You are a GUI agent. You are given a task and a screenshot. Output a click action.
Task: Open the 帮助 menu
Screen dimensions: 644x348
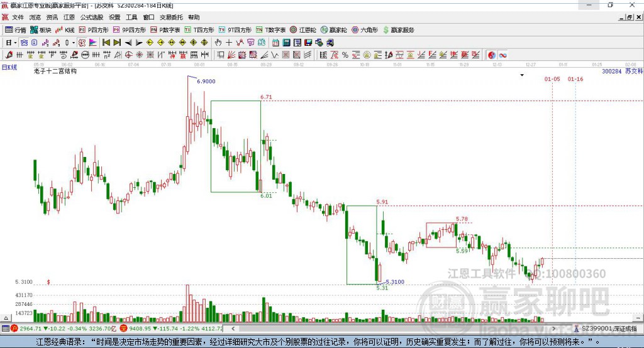click(x=194, y=17)
